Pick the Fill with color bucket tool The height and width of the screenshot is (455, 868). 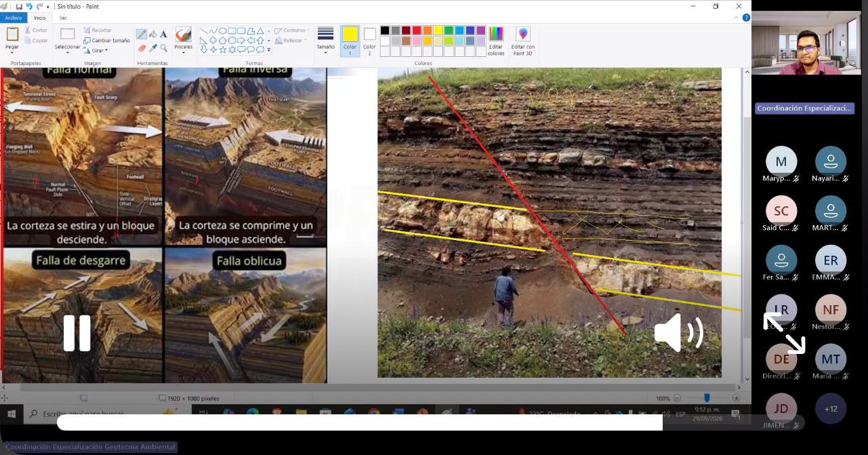[152, 34]
